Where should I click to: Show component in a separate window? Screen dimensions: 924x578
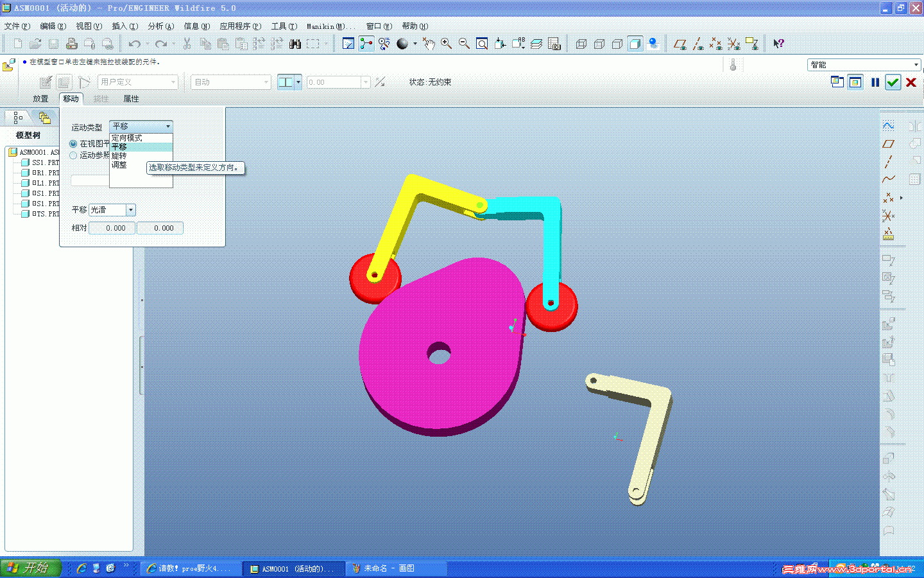tap(837, 82)
